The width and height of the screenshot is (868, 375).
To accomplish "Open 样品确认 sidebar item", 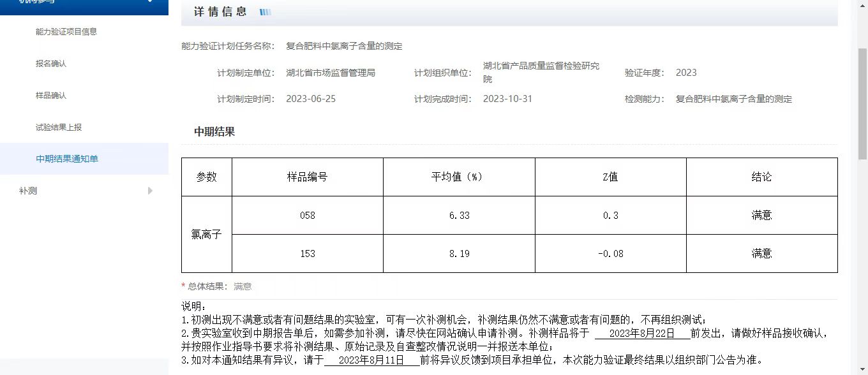I will pos(51,95).
